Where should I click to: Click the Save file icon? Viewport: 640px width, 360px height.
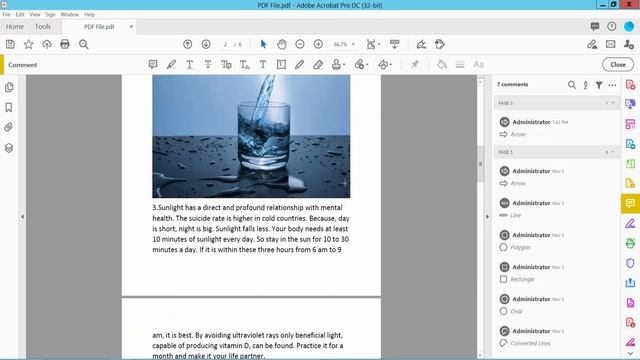coord(10,44)
